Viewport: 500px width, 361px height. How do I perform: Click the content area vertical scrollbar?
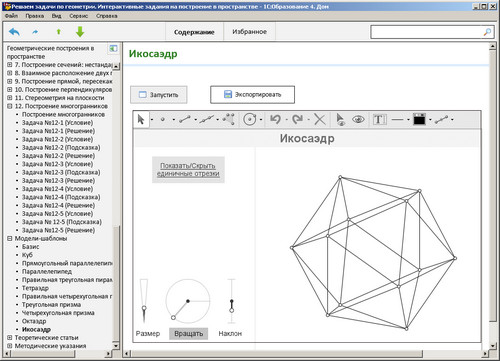click(x=493, y=185)
